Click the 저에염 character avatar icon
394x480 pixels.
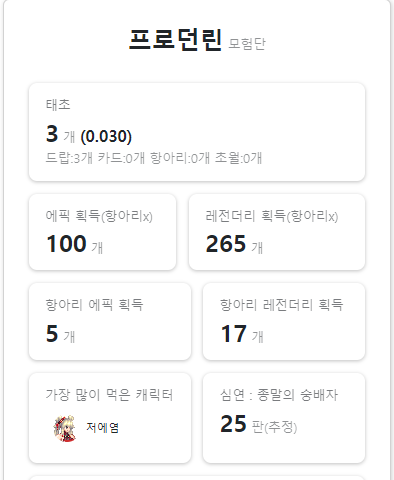(65, 428)
